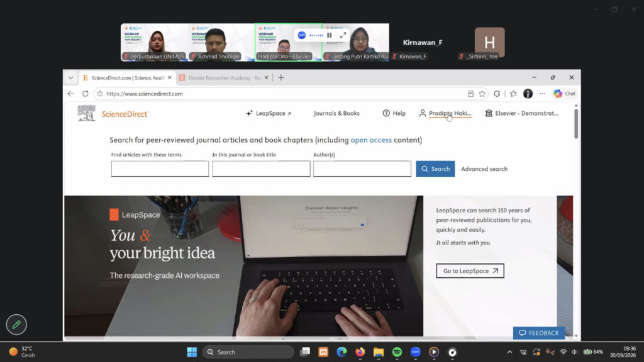
Task: Pause the Zoom recording control
Action: [330, 35]
